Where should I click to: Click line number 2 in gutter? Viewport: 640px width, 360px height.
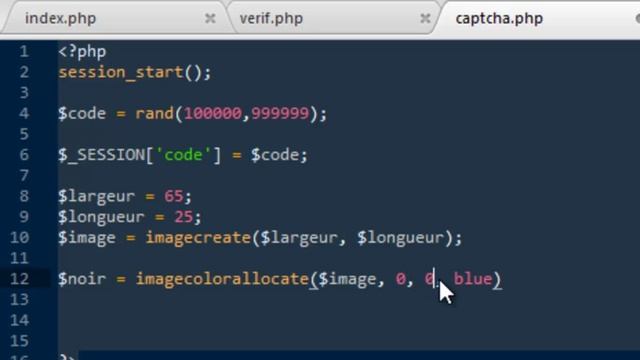click(x=24, y=72)
